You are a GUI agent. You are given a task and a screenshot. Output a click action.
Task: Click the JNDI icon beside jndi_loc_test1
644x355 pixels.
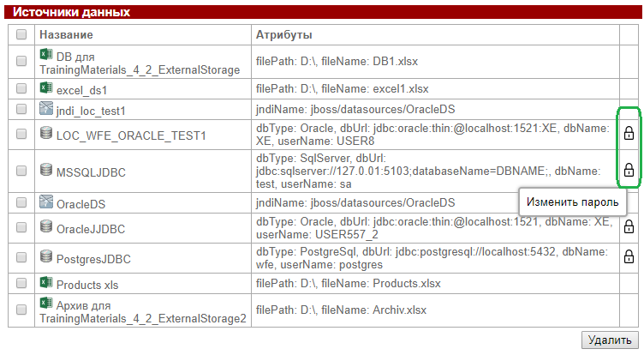(x=46, y=108)
